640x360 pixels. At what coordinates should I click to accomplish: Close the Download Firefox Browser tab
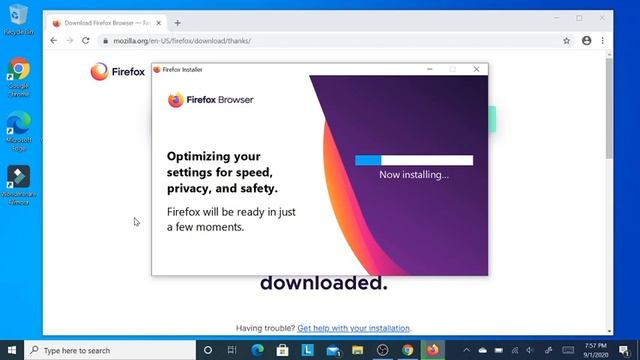pyautogui.click(x=159, y=23)
